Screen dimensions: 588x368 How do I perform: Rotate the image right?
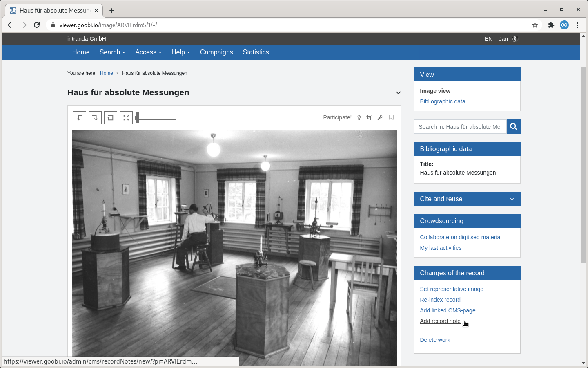point(95,118)
